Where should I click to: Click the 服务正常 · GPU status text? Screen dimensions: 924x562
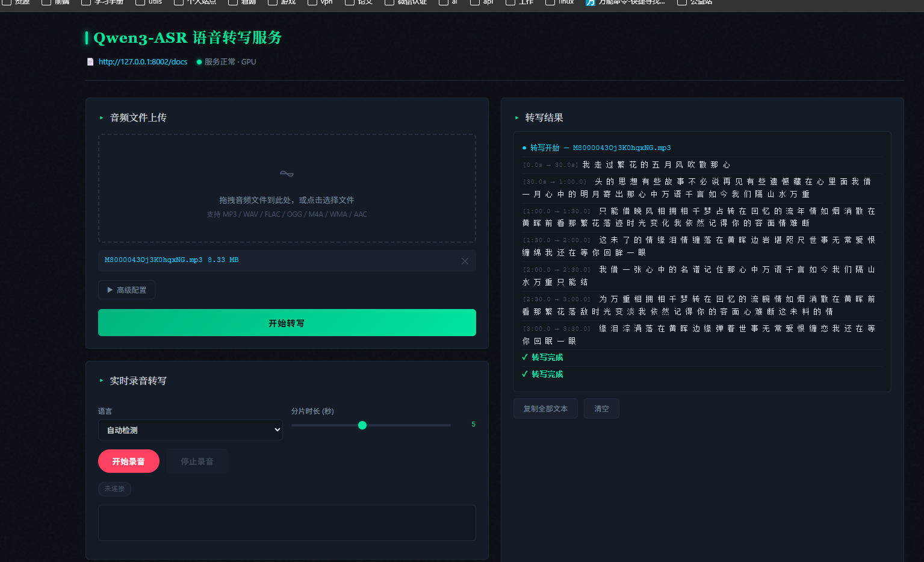tap(230, 62)
